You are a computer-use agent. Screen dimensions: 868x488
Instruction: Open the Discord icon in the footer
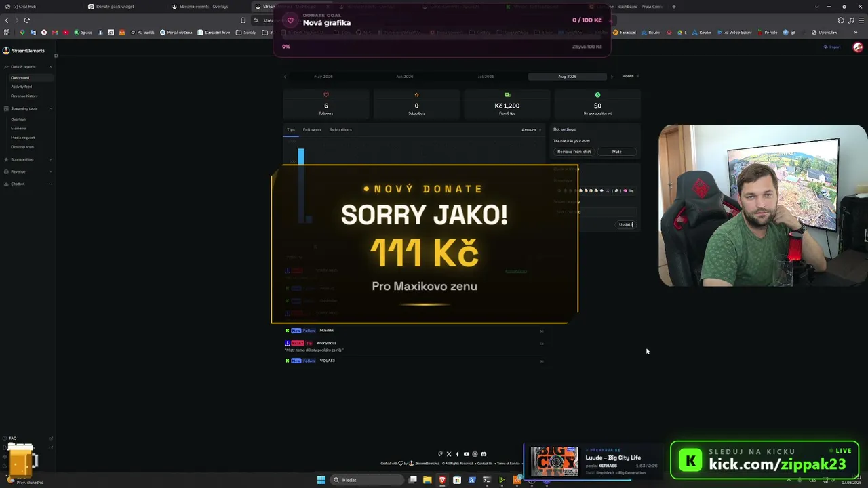point(484,454)
